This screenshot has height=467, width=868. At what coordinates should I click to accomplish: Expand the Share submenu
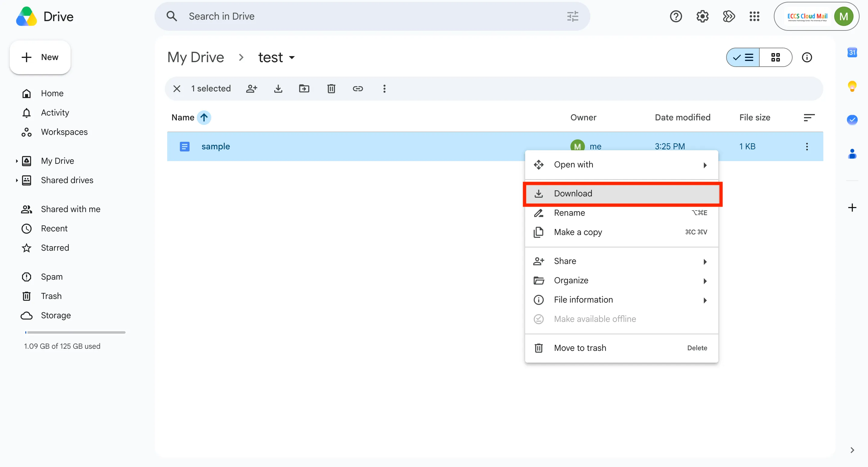(621, 261)
